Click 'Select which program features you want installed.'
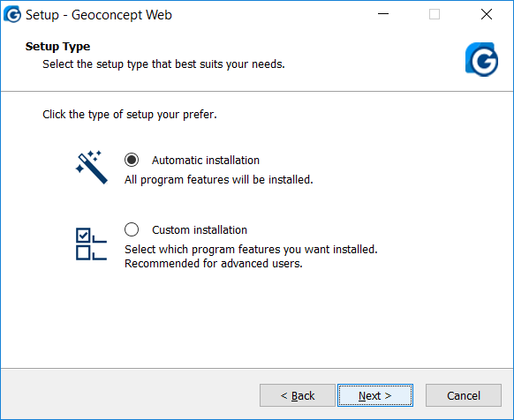This screenshot has width=514, height=420. point(251,250)
